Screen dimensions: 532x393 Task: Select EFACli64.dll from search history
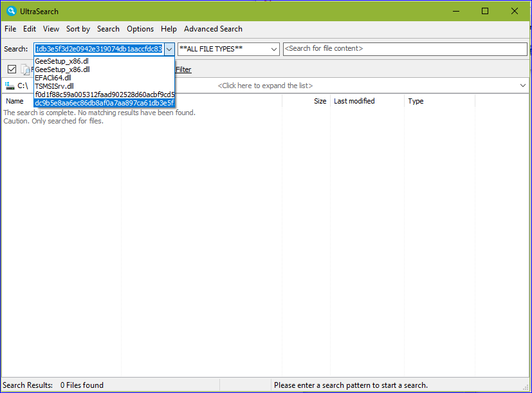(x=104, y=78)
